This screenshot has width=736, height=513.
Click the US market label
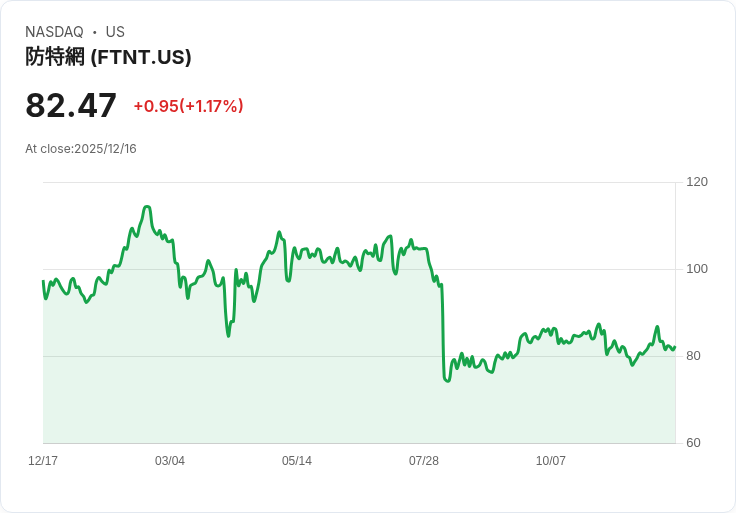tap(115, 32)
